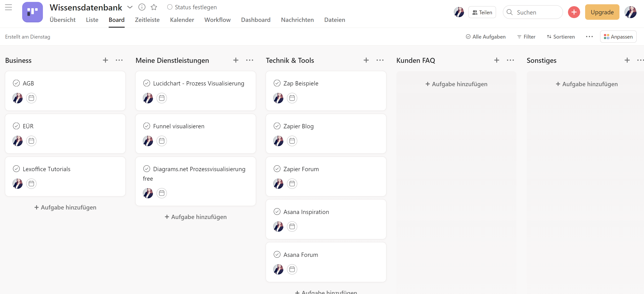Add task with plus in Sonstiges column
Viewport: 644px width, 294px height.
(x=627, y=60)
